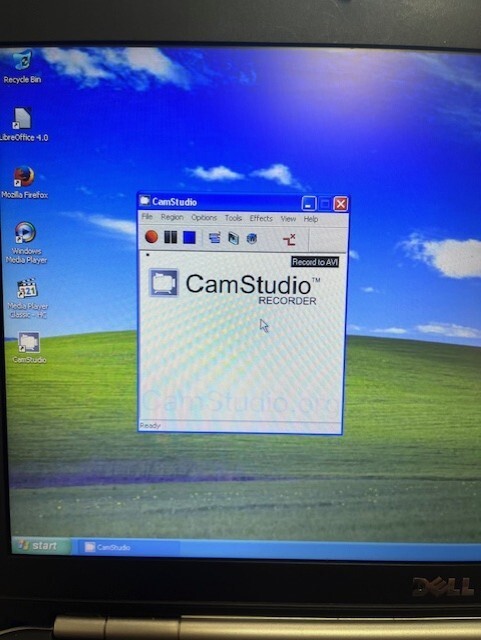Viewport: 481px width, 640px height.
Task: Select the Recycle Bin desktop icon
Action: tap(22, 66)
